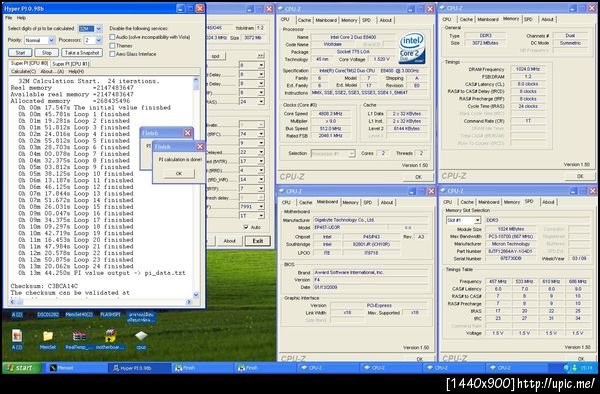Open the Cache tab in top CPU-Z window
600x394 pixels.
tap(304, 20)
